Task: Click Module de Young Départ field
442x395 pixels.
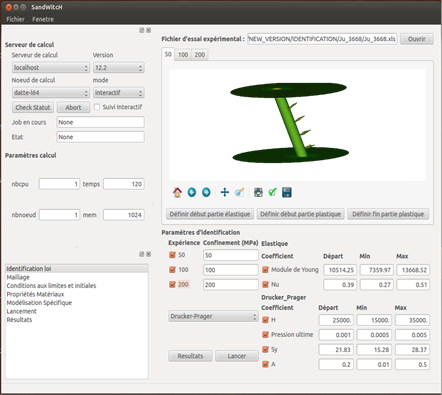Action: point(340,270)
